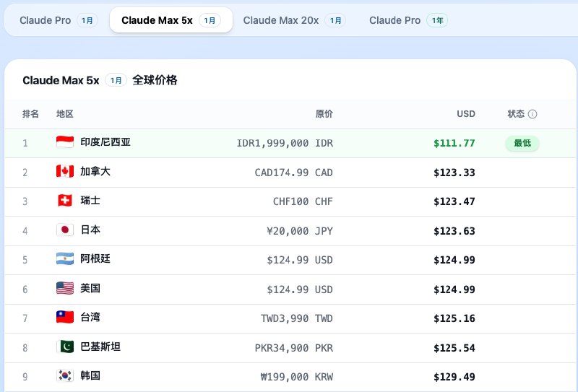Select the 阿根廷 region name

(95, 259)
